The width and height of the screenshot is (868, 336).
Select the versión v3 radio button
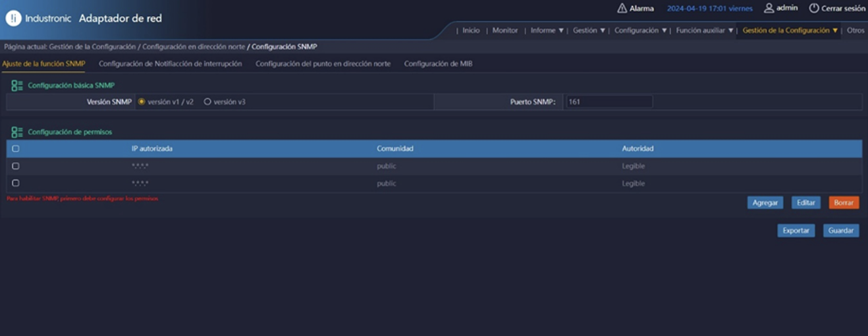click(207, 102)
